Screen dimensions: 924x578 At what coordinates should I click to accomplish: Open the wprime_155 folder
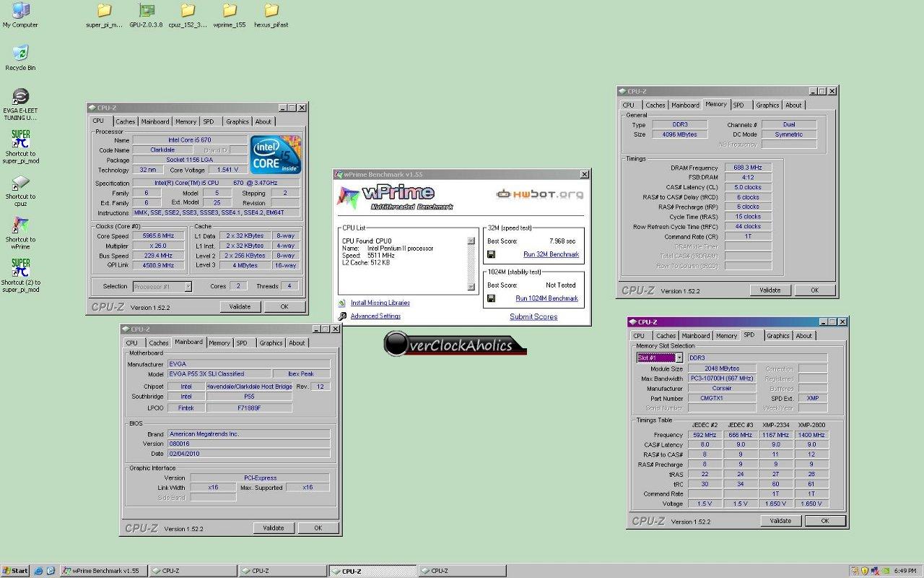pos(230,15)
